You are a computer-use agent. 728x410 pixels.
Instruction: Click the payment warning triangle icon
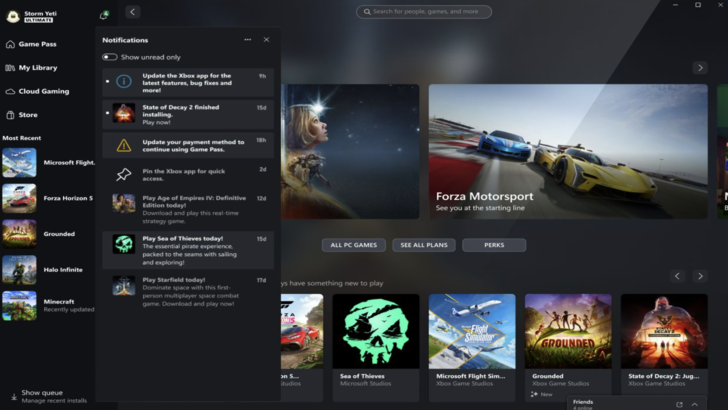124,144
